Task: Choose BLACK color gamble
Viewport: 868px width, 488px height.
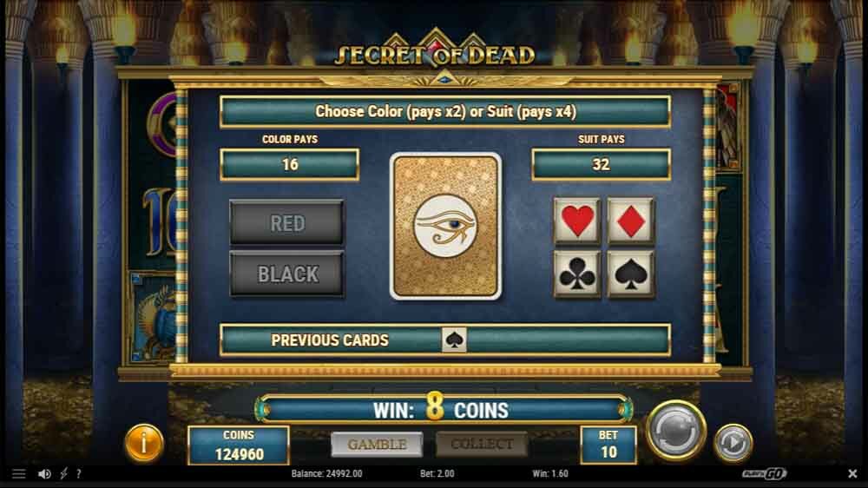Action: pyautogui.click(x=286, y=274)
